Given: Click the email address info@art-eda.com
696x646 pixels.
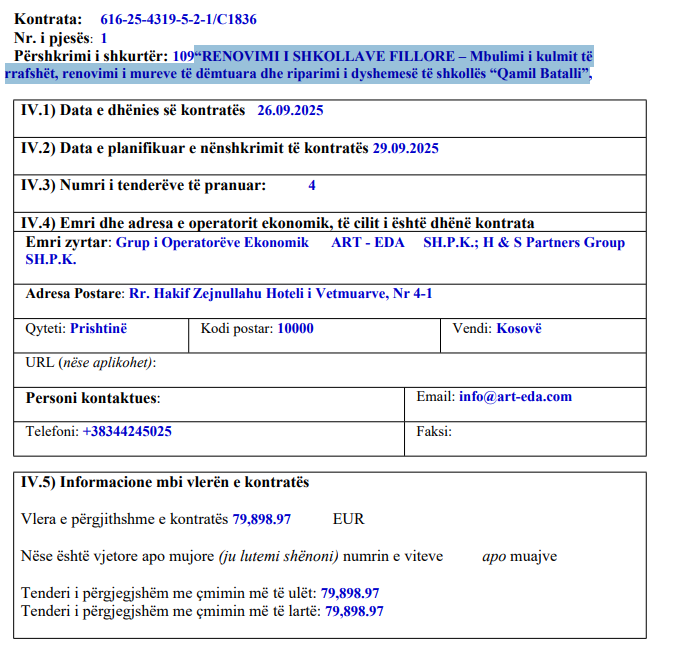Looking at the screenshot, I should (515, 397).
